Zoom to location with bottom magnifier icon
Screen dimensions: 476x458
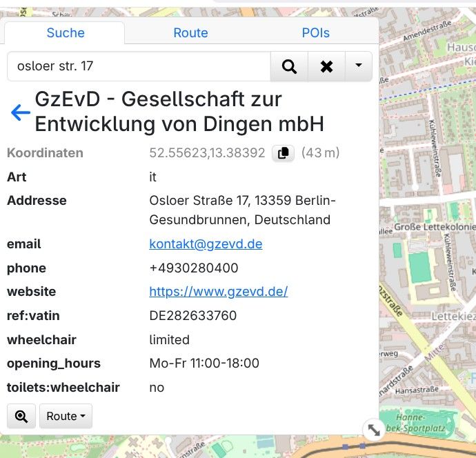click(21, 416)
